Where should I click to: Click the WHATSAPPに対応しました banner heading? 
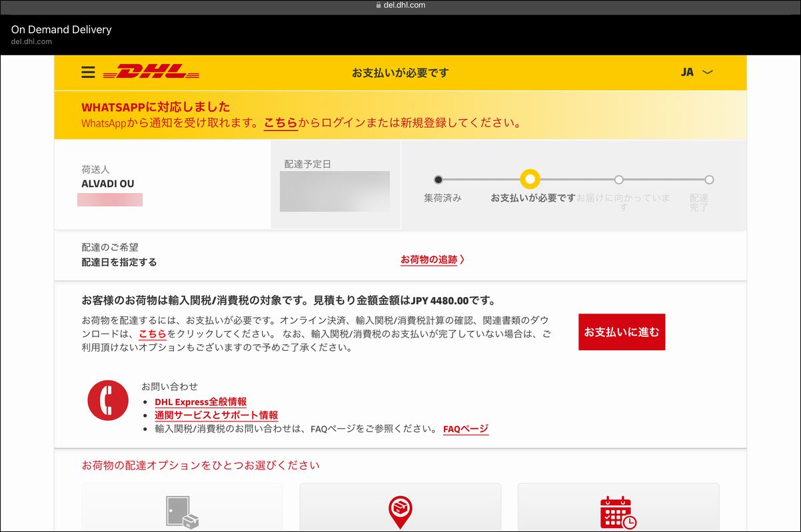(156, 107)
